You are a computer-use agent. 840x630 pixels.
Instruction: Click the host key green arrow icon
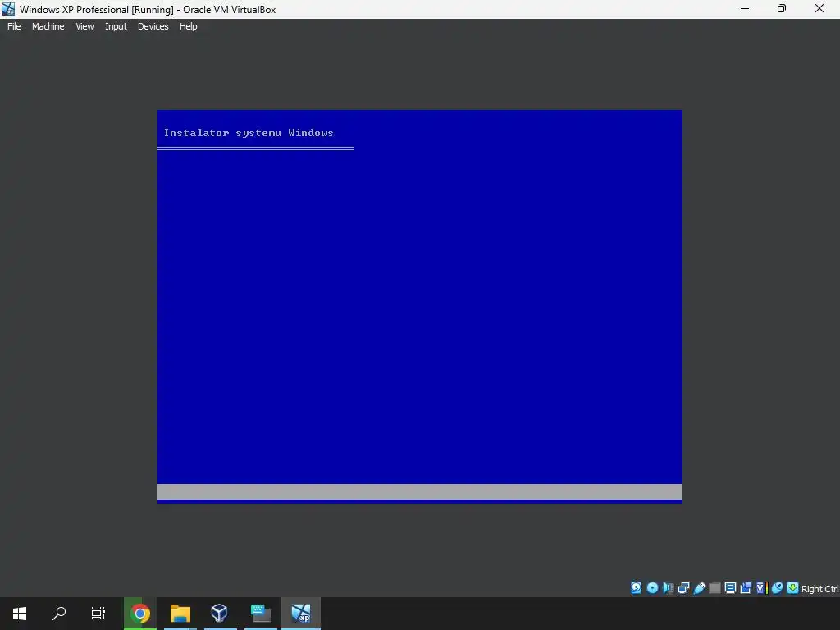[x=793, y=587]
